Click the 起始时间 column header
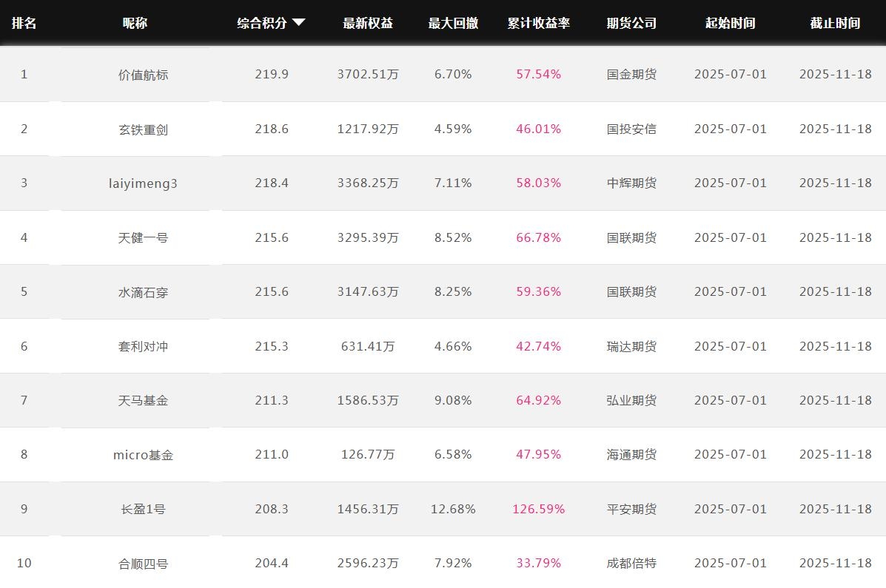 730,23
